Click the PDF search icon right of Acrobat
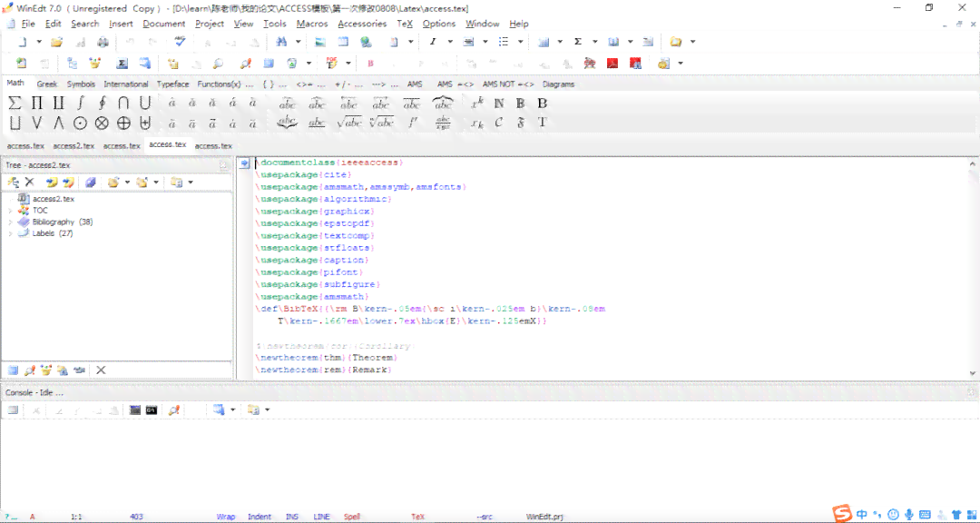This screenshot has height=523, width=980. coord(635,64)
